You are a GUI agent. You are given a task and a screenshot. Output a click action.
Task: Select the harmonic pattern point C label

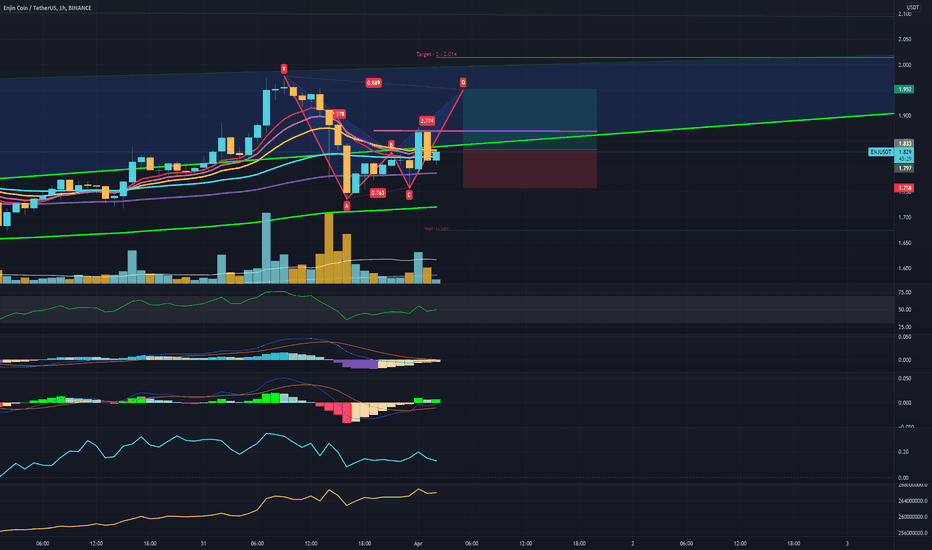[x=409, y=194]
